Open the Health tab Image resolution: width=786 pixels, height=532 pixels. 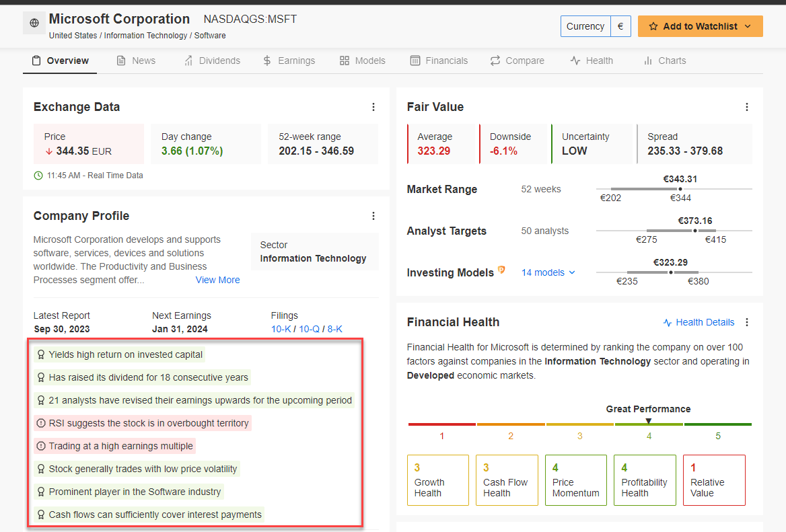point(592,61)
